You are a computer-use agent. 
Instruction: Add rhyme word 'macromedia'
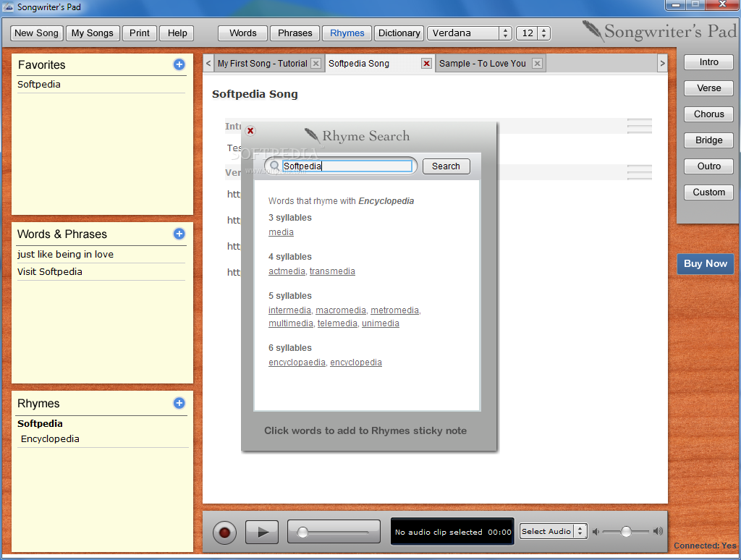tap(341, 310)
